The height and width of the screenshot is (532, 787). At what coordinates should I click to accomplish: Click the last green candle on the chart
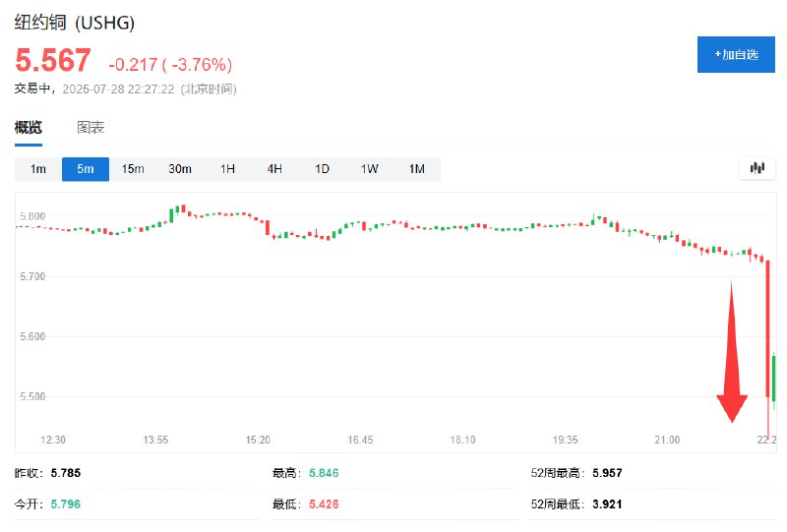click(774, 379)
